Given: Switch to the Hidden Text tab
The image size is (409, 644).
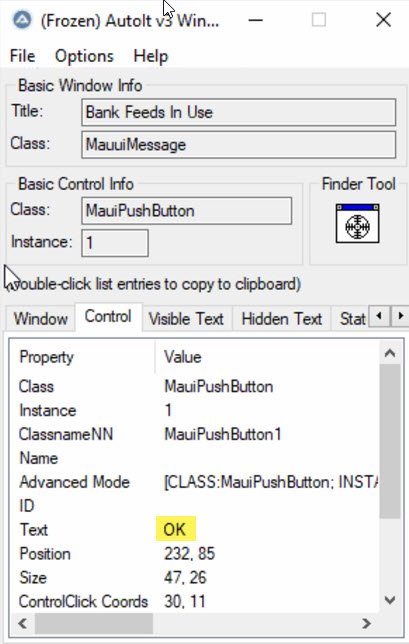Looking at the screenshot, I should point(282,319).
